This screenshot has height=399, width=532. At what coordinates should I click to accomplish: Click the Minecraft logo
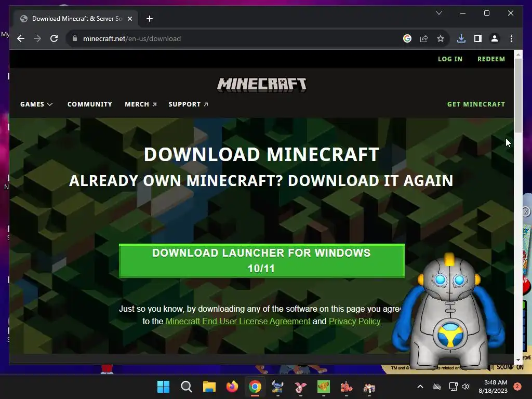(x=262, y=85)
